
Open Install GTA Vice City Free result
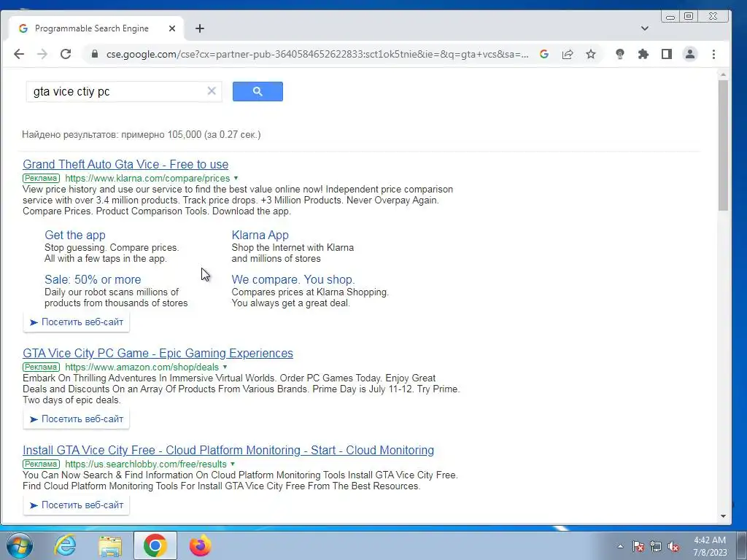tap(228, 451)
